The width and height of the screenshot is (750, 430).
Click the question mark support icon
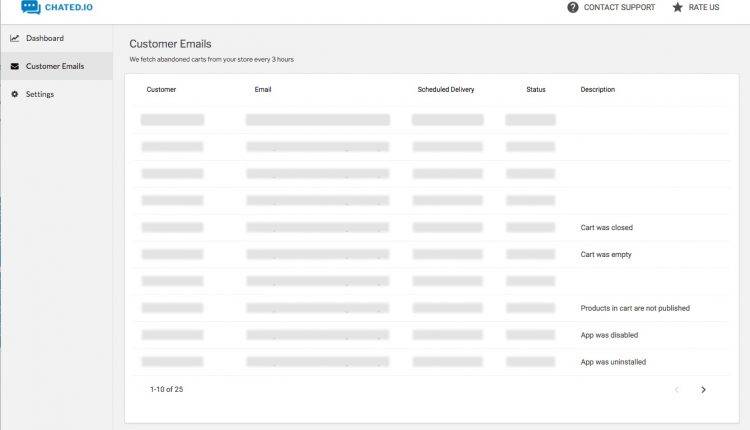[x=573, y=7]
